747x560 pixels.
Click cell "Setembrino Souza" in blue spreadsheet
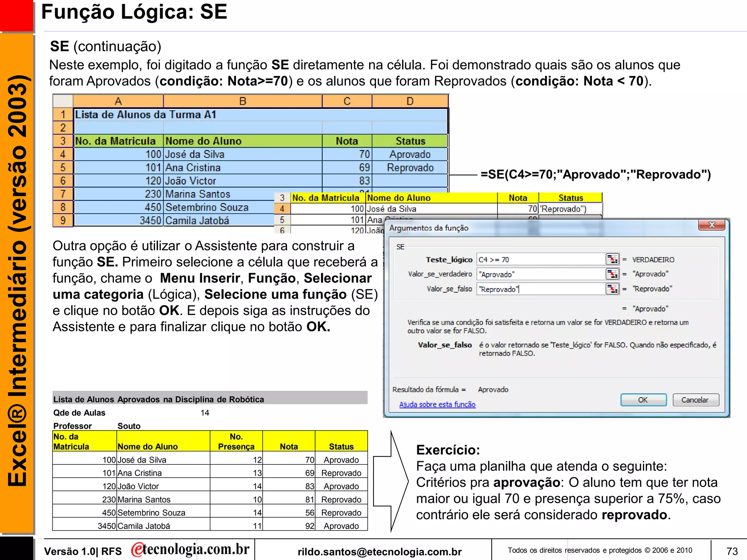click(219, 207)
